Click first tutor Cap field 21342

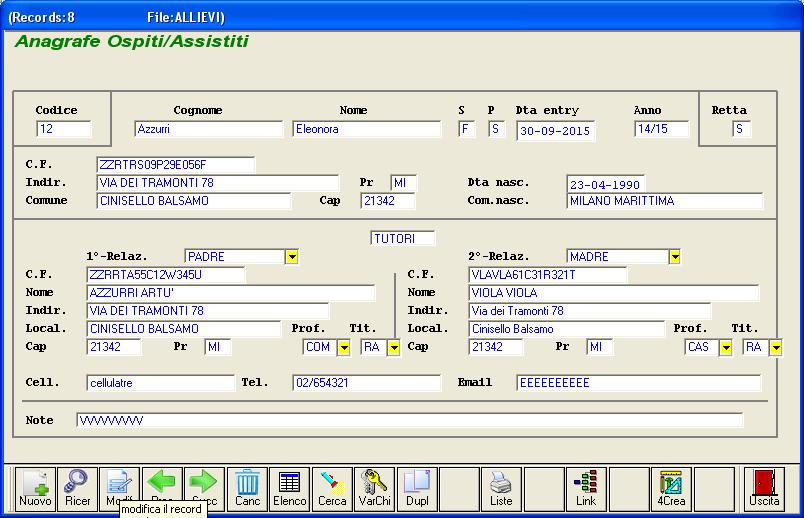114,347
